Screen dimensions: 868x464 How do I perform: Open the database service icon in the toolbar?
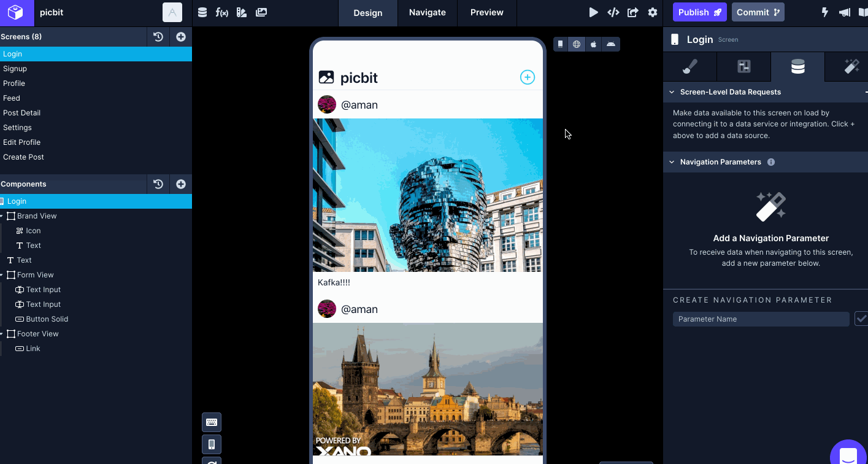202,12
